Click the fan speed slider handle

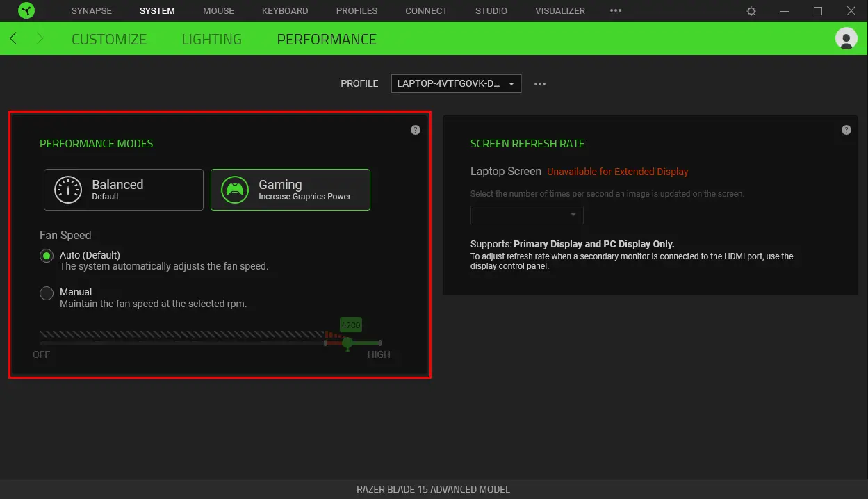point(347,343)
